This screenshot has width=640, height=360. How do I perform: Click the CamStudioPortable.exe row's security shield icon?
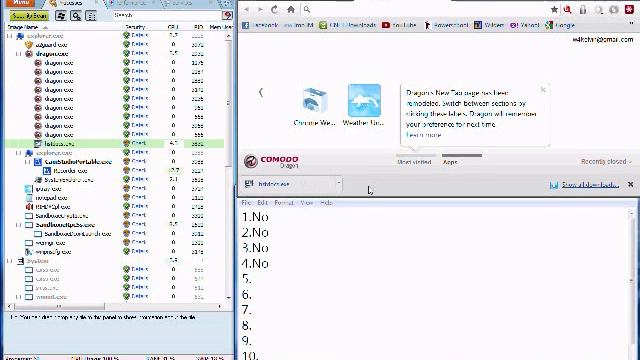127,162
